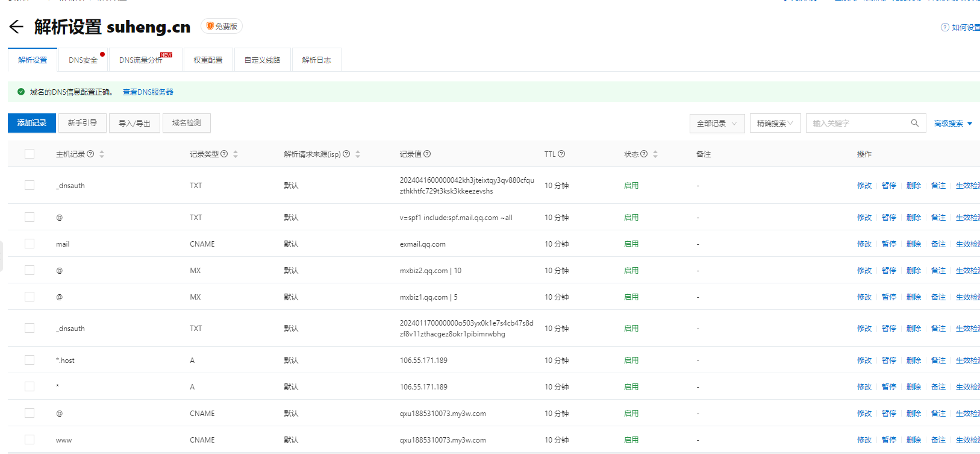Click help icon next to 记录类型 header
Viewport: 980px width, 454px height.
[224, 154]
